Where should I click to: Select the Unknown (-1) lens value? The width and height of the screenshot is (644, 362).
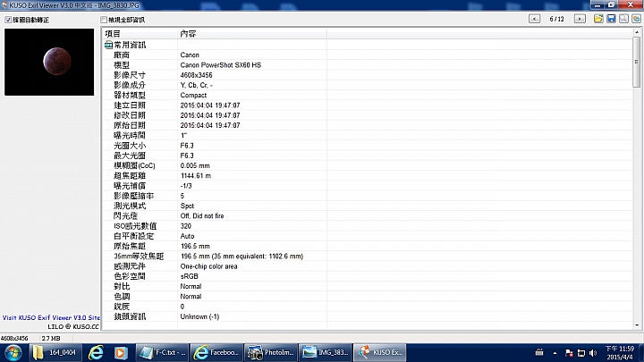(x=199, y=316)
